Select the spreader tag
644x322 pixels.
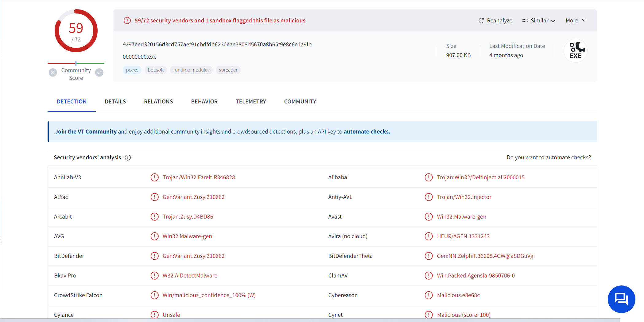click(228, 70)
